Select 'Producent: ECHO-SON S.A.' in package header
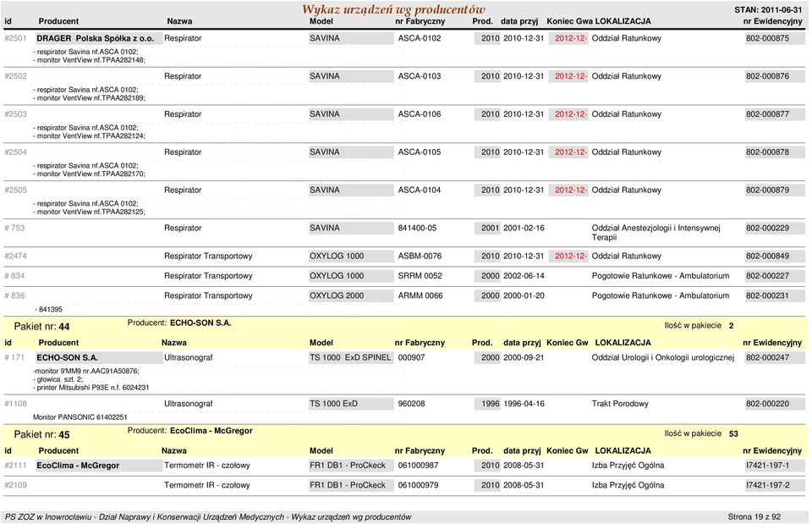812x524 pixels. click(179, 323)
